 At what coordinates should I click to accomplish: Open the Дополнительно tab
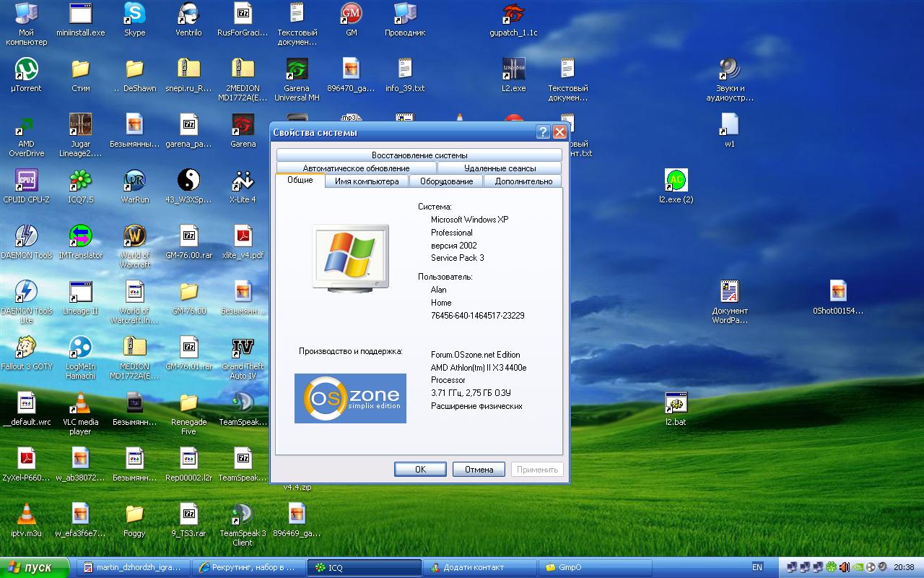click(x=523, y=181)
